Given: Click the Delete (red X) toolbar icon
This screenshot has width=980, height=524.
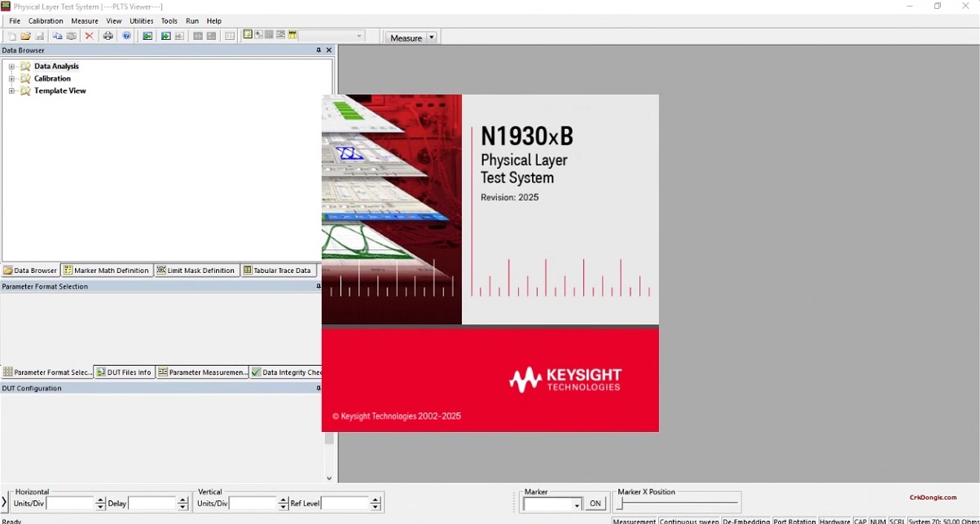Looking at the screenshot, I should (90, 36).
